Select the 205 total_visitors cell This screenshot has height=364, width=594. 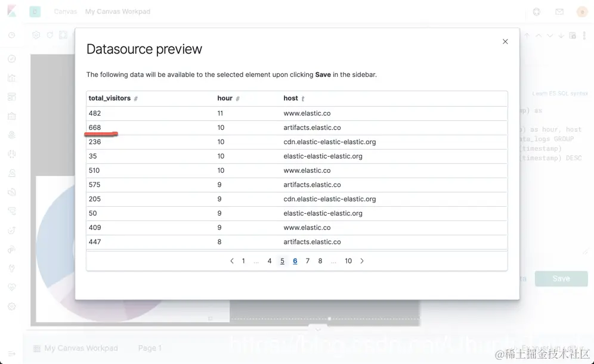click(95, 199)
